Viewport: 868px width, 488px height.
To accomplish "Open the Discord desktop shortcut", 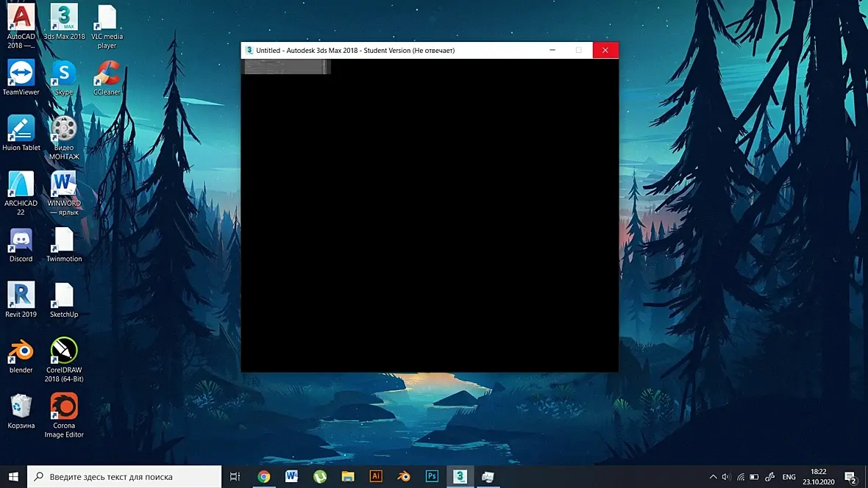I will pos(21,244).
